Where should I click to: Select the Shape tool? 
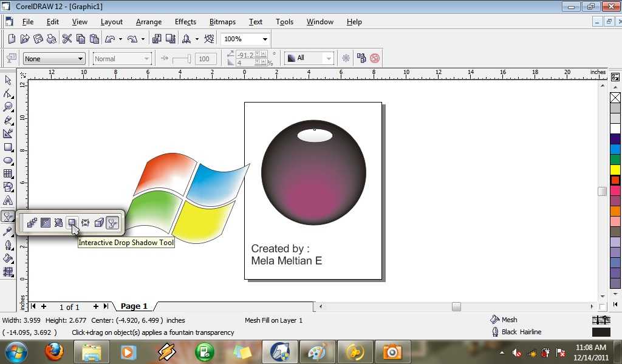[x=8, y=94]
